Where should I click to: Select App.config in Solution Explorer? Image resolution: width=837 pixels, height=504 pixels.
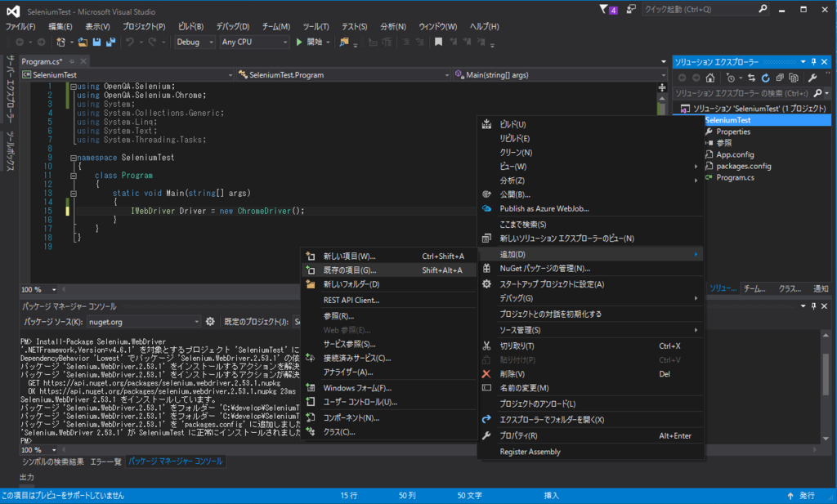pyautogui.click(x=735, y=154)
